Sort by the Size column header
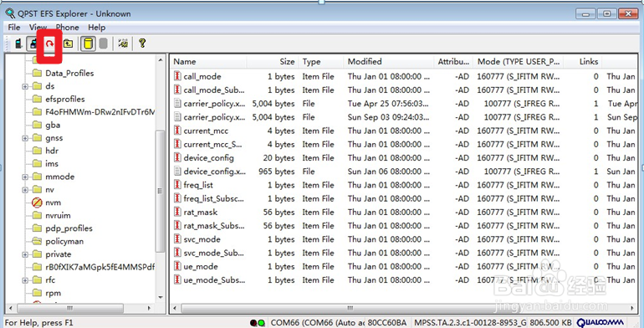 pos(273,62)
